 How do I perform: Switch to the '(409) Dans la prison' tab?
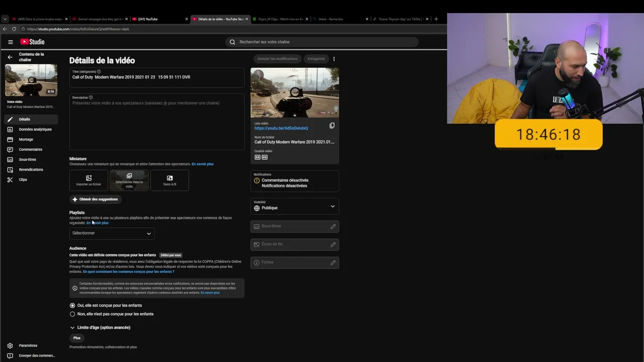pos(40,19)
